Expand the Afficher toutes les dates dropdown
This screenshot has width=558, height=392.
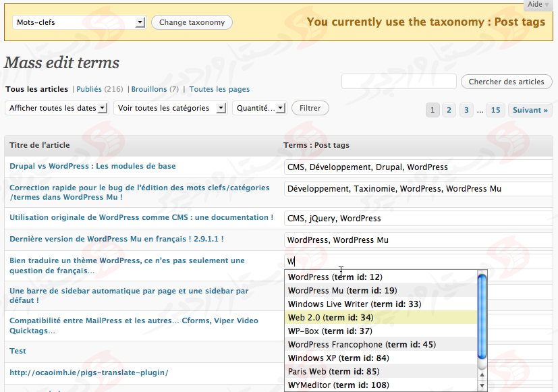[57, 108]
